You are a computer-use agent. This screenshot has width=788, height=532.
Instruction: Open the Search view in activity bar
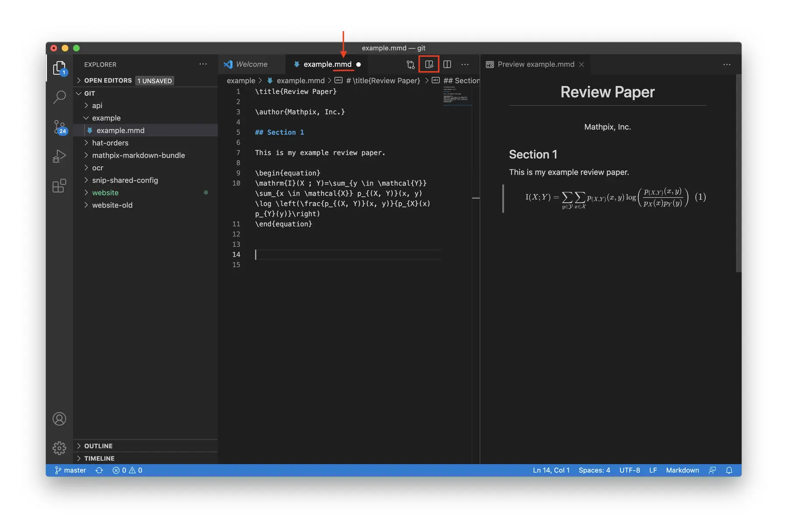(x=59, y=97)
